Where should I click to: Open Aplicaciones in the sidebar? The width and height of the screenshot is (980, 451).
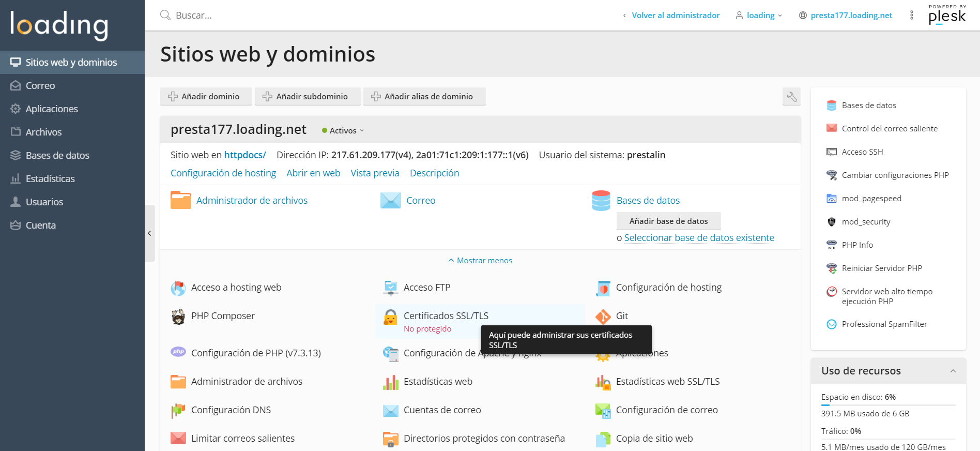72,109
